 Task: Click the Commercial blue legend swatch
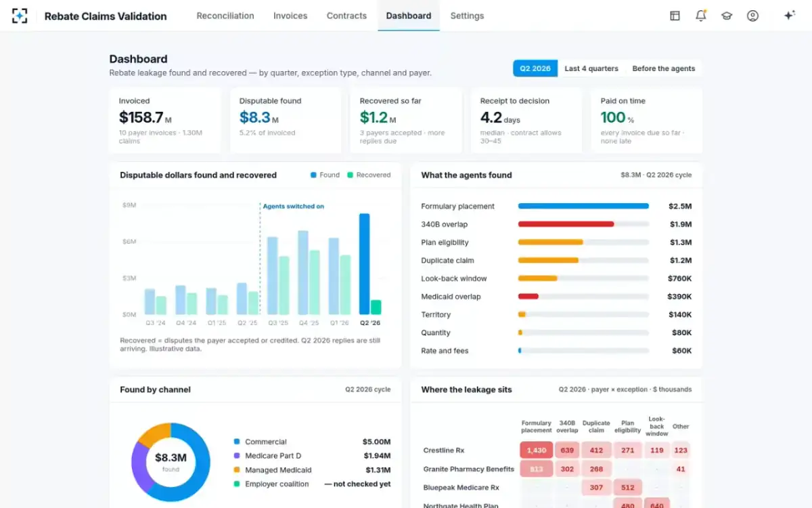coord(237,442)
